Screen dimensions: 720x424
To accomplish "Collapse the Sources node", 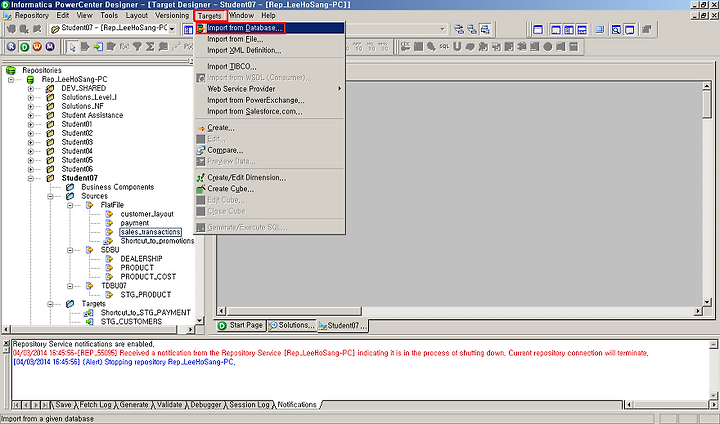I will tap(51, 196).
